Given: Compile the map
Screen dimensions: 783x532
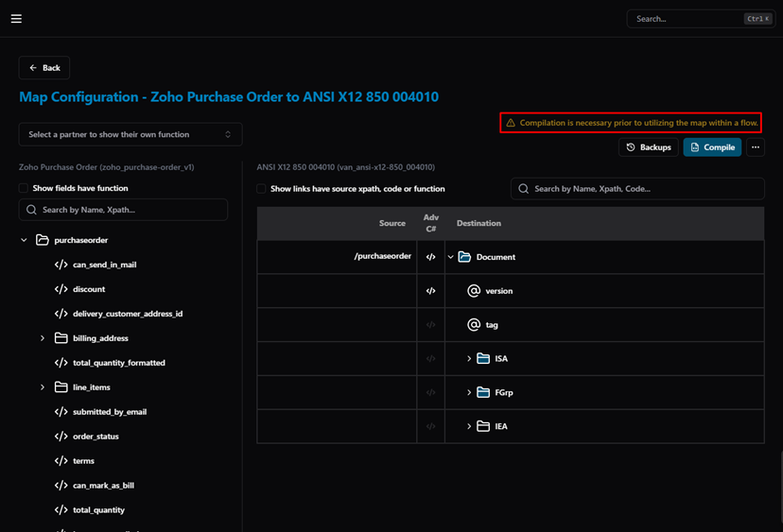Looking at the screenshot, I should (712, 147).
